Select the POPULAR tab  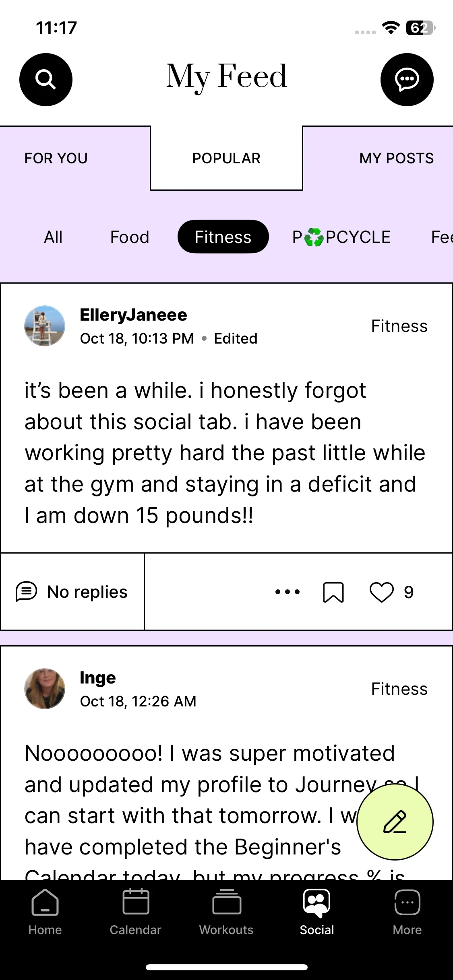[226, 158]
